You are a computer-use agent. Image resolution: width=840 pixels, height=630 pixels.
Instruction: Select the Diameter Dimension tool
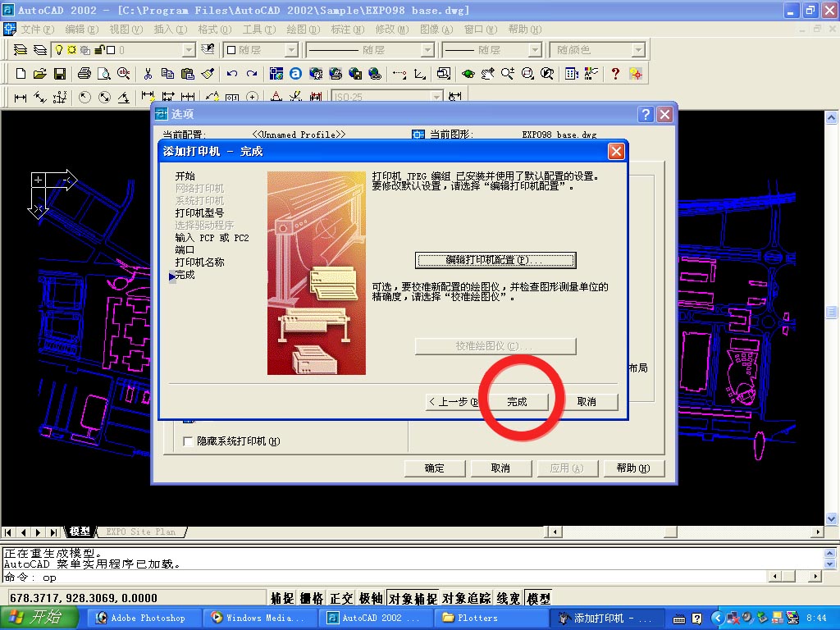click(x=104, y=98)
